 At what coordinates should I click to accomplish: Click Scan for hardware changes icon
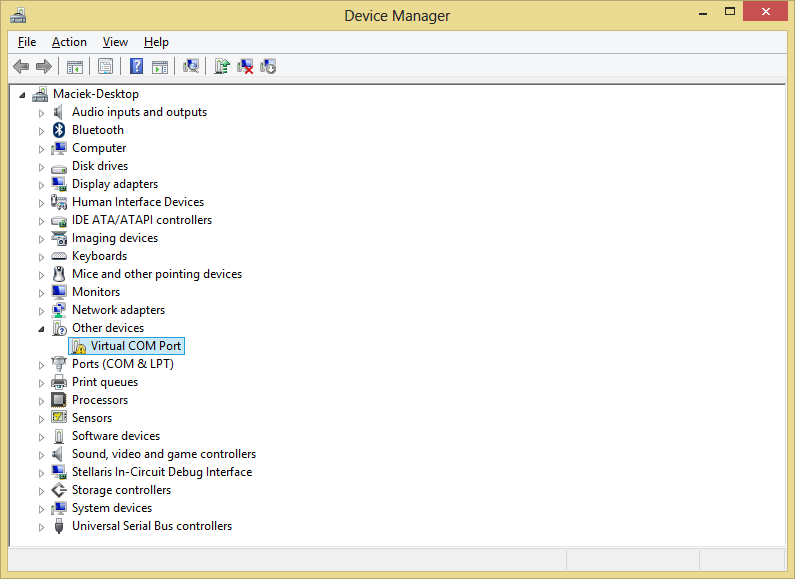tap(190, 66)
